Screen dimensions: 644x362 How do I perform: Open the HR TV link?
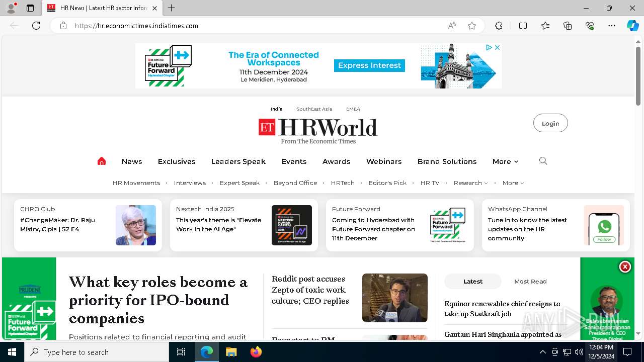coord(430,183)
